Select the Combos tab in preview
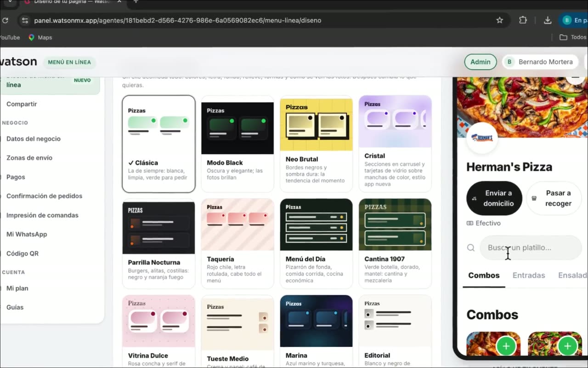Image resolution: width=588 pixels, height=368 pixels. 484,276
